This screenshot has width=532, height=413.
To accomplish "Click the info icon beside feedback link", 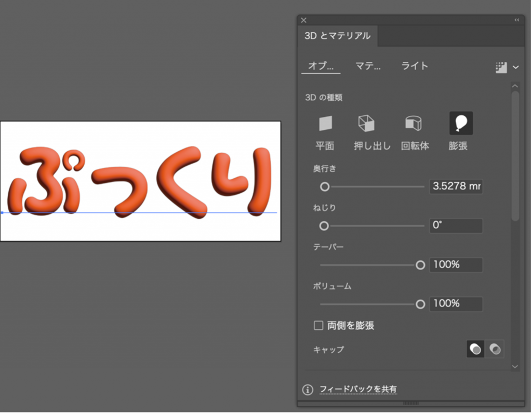I will [308, 390].
